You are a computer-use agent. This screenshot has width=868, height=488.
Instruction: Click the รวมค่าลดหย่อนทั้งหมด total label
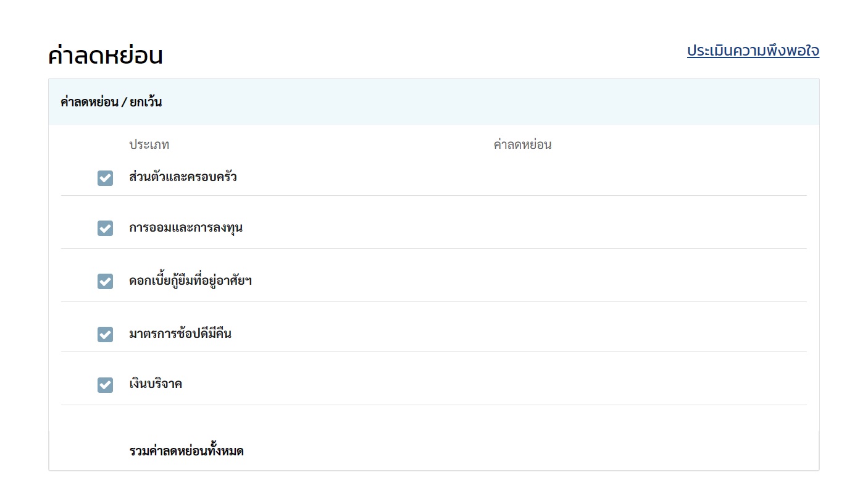tap(186, 451)
